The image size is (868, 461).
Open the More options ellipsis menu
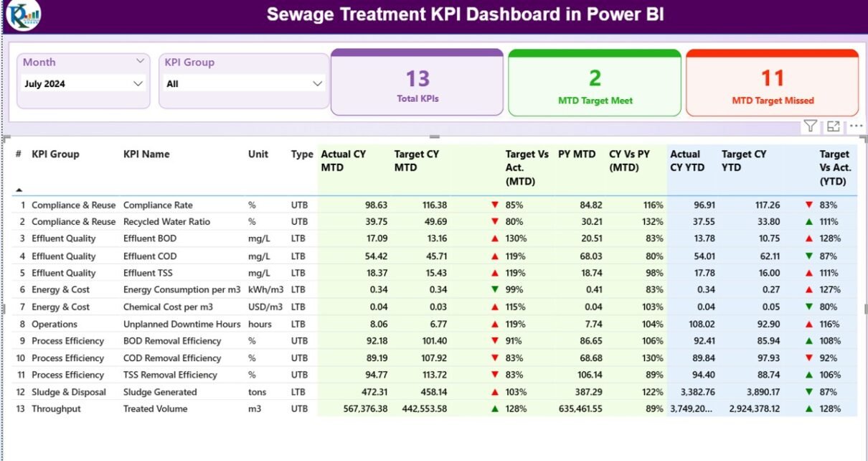tap(856, 126)
